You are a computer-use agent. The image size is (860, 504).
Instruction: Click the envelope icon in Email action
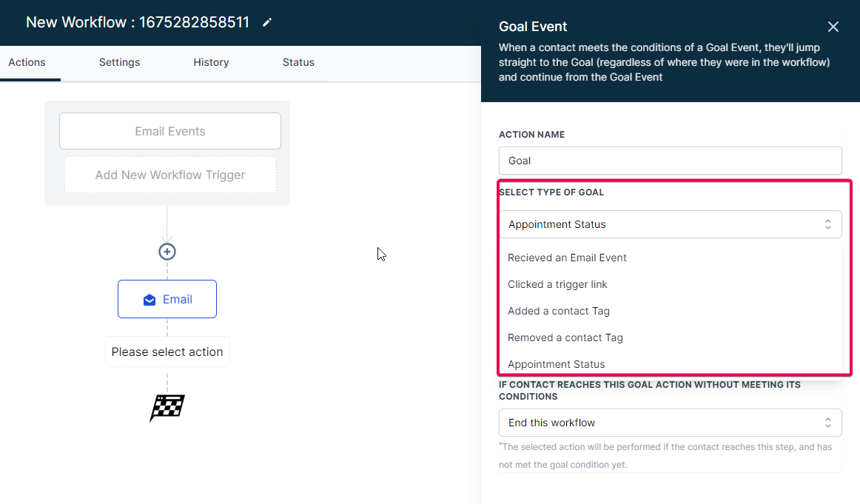click(x=150, y=300)
